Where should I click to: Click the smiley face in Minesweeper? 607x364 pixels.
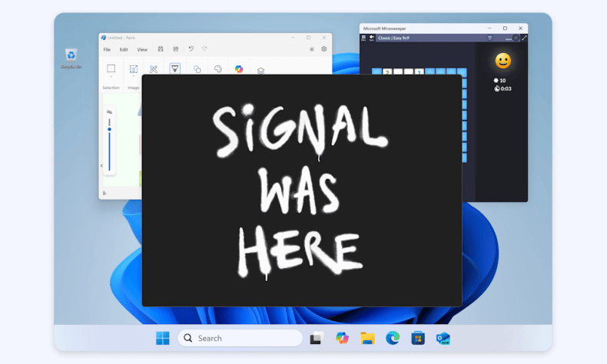tap(503, 61)
